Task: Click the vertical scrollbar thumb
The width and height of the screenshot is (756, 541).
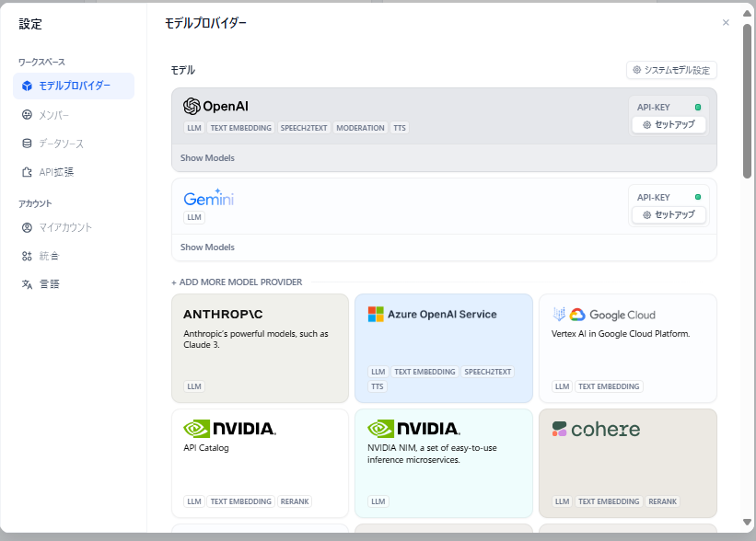Action: click(747, 101)
